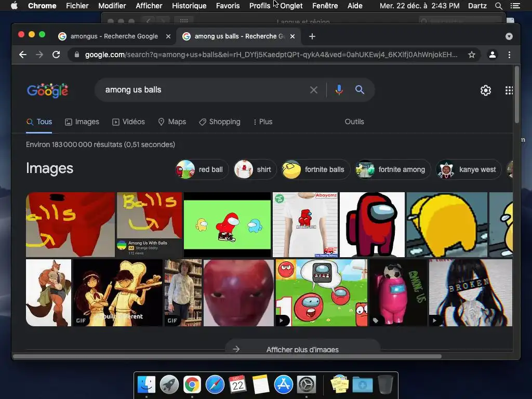Reload the current page
This screenshot has width=532, height=399.
pos(56,55)
